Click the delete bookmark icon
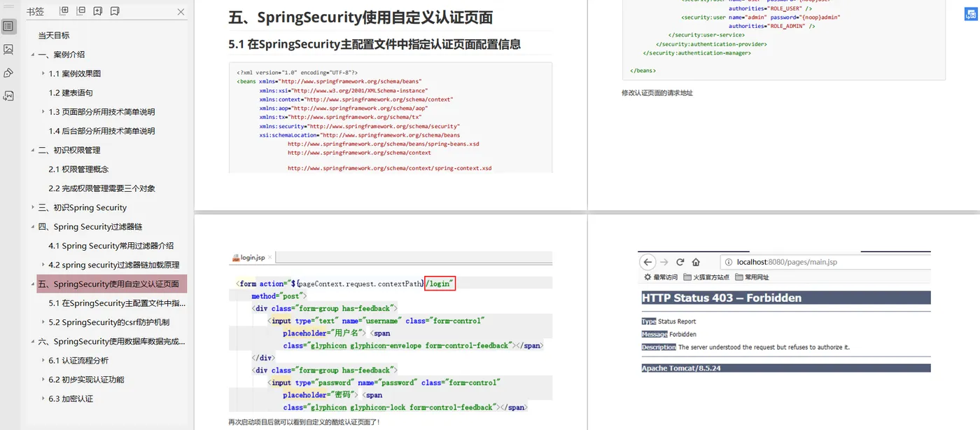The width and height of the screenshot is (980, 430). pyautogui.click(x=115, y=11)
